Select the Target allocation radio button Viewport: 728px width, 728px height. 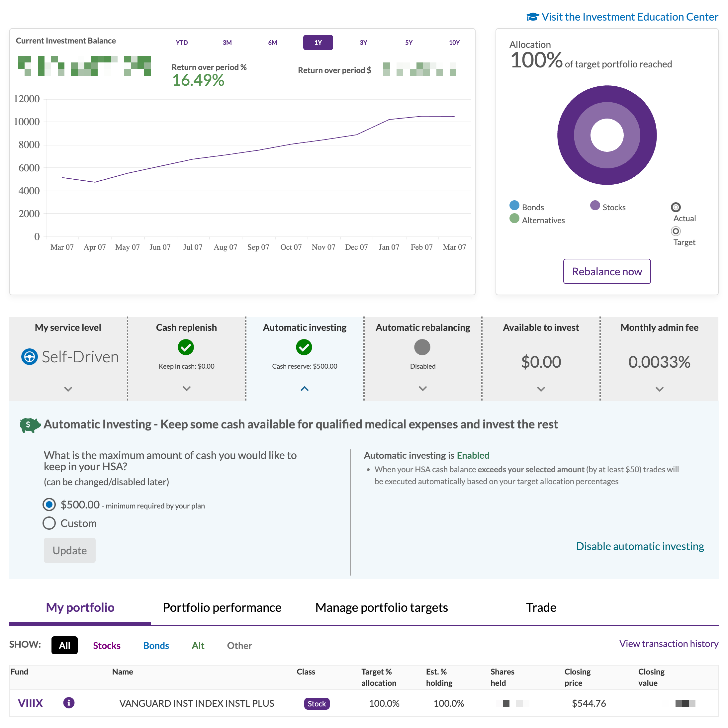click(676, 231)
